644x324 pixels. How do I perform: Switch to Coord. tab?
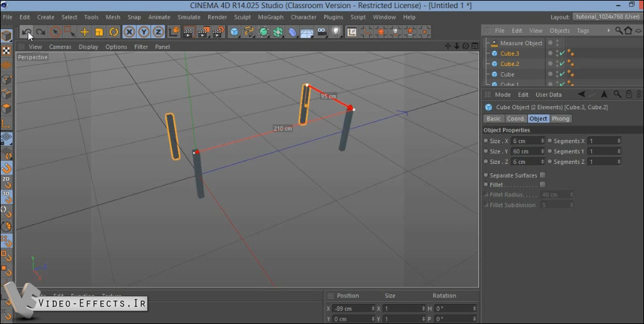[x=516, y=119]
